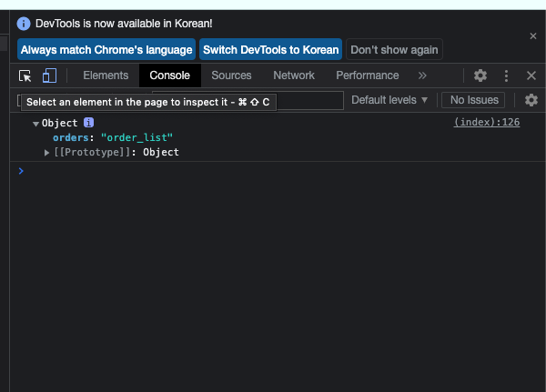Open the Sources tab
Viewport: 546px width, 392px height.
[231, 75]
